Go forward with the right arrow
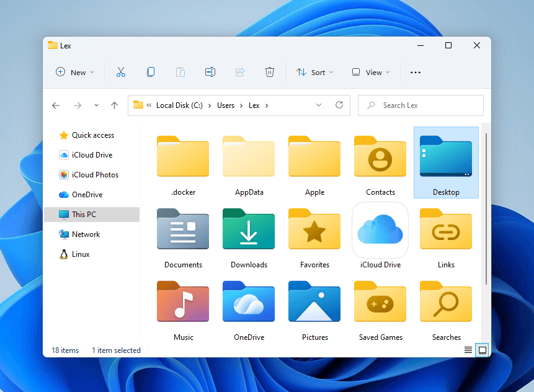534x392 pixels. (x=78, y=105)
